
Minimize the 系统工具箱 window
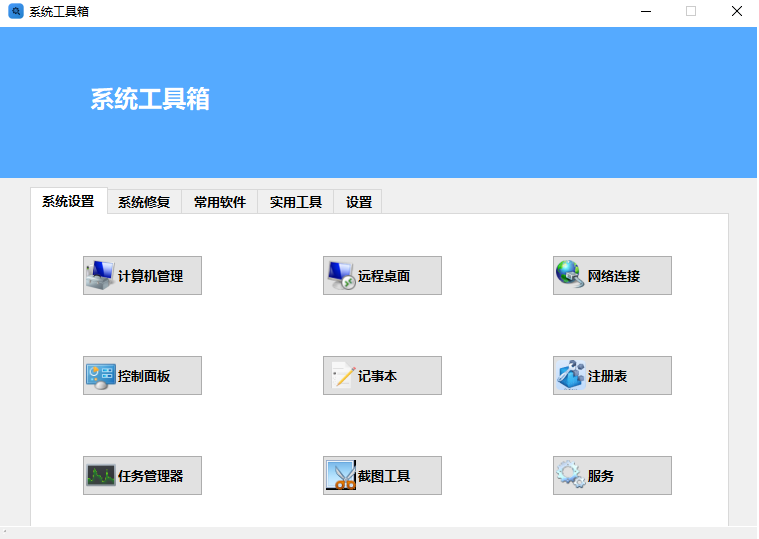tap(646, 11)
